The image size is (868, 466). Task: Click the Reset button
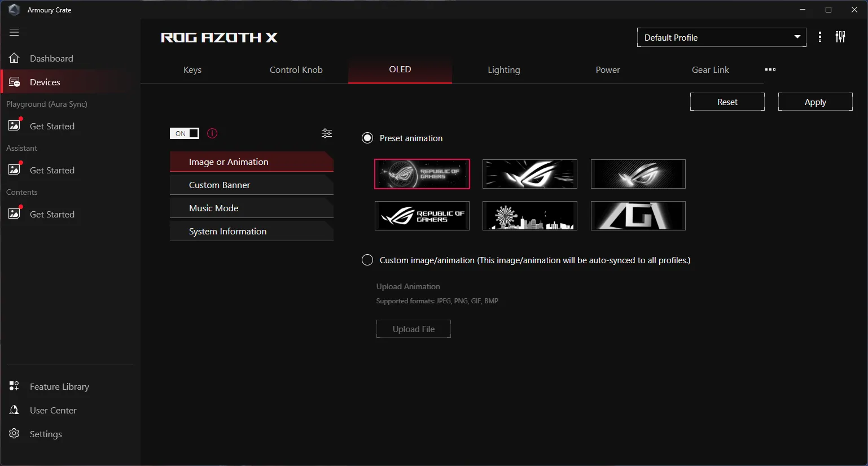(727, 102)
